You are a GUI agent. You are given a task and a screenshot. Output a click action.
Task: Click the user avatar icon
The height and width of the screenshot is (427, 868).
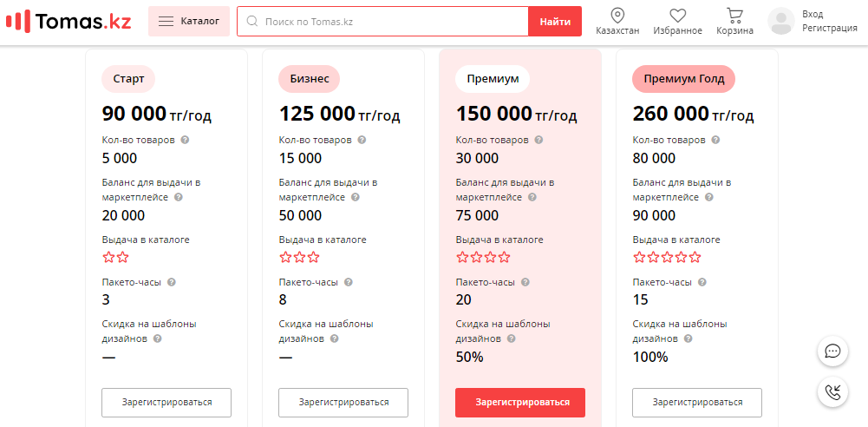[781, 21]
